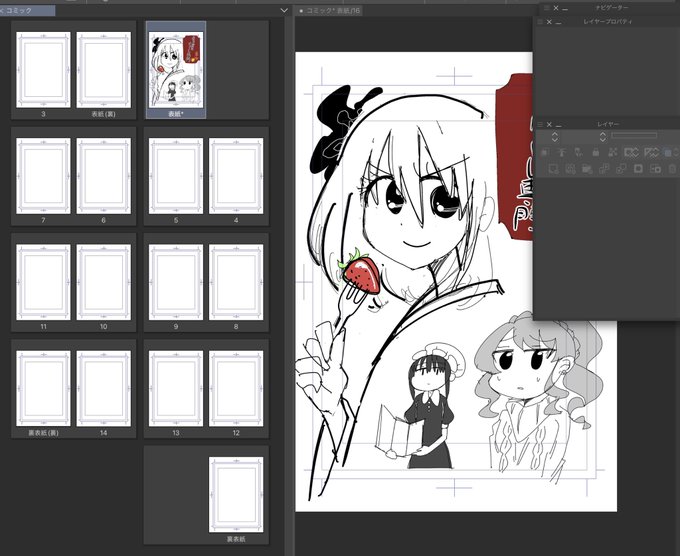Image resolution: width=680 pixels, height=556 pixels.
Task: Open the Navigator panel hamburger menu
Action: pyautogui.click(x=546, y=8)
